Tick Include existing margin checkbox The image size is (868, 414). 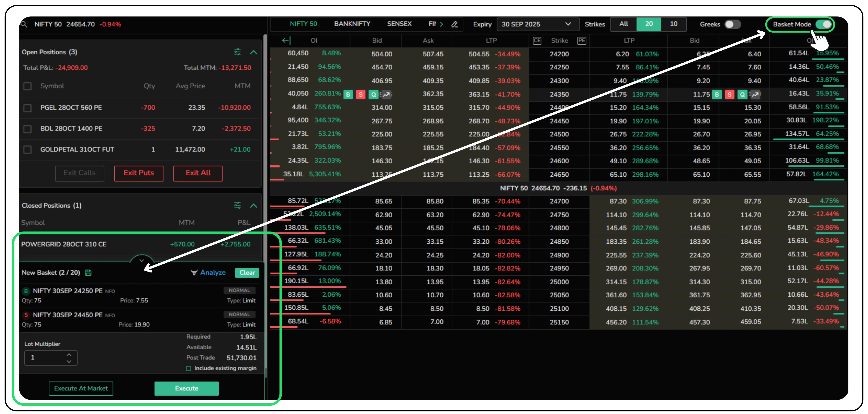[189, 368]
